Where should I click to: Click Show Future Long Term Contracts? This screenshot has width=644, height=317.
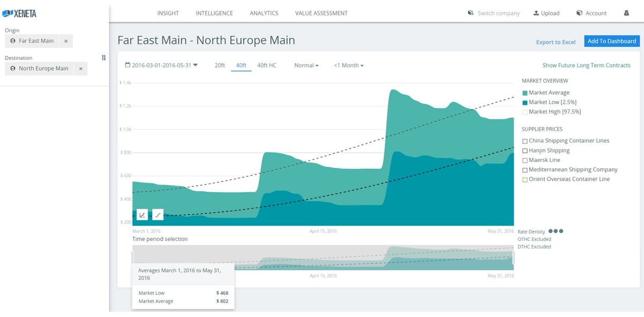(587, 65)
